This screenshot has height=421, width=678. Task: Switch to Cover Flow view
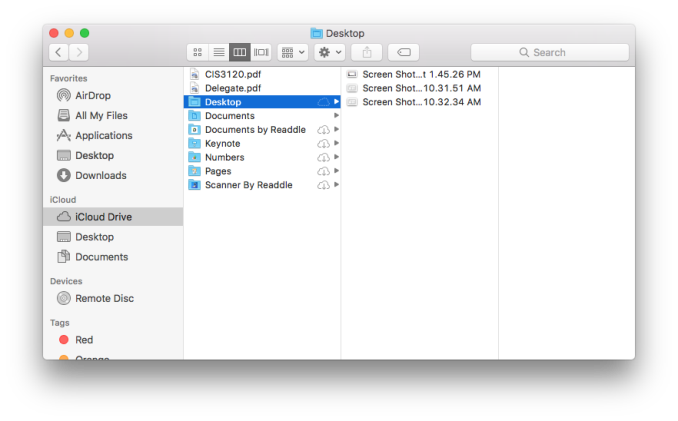click(x=261, y=52)
